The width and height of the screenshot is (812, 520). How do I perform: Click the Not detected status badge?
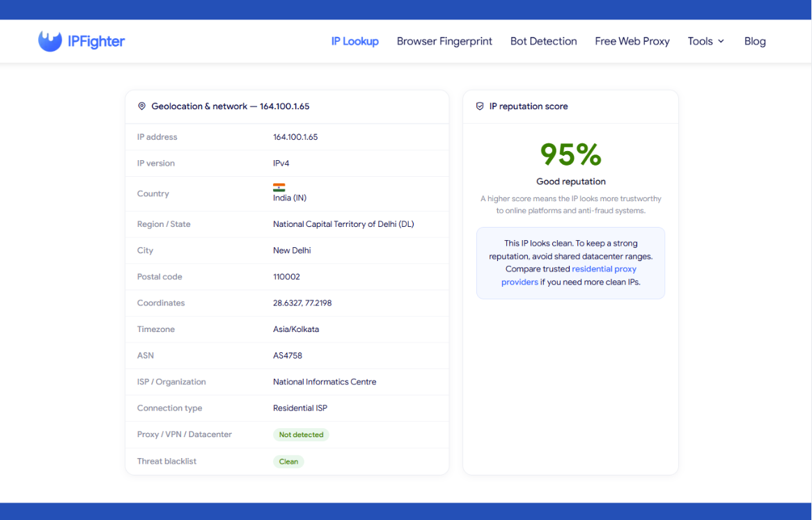tap(301, 434)
